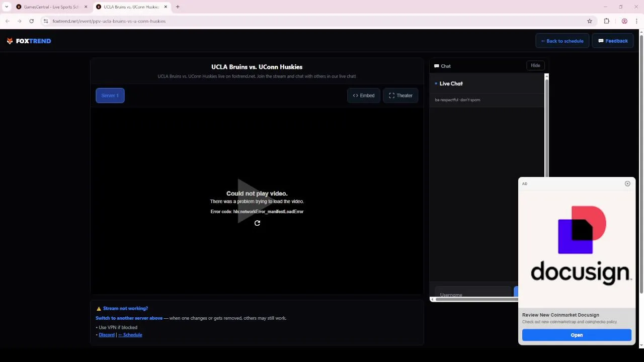The width and height of the screenshot is (644, 362).
Task: Hide the chat panel
Action: click(535, 65)
